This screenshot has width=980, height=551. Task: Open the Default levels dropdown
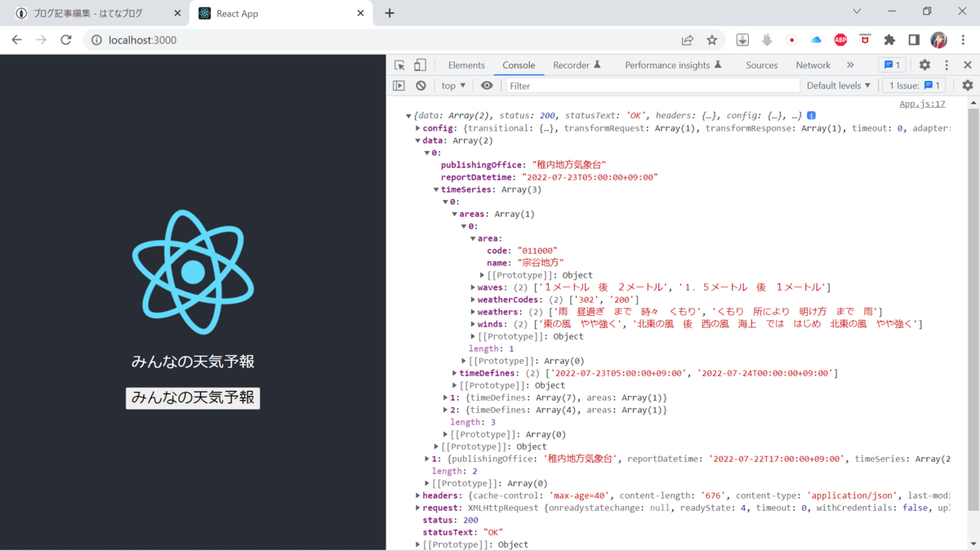[x=839, y=86]
